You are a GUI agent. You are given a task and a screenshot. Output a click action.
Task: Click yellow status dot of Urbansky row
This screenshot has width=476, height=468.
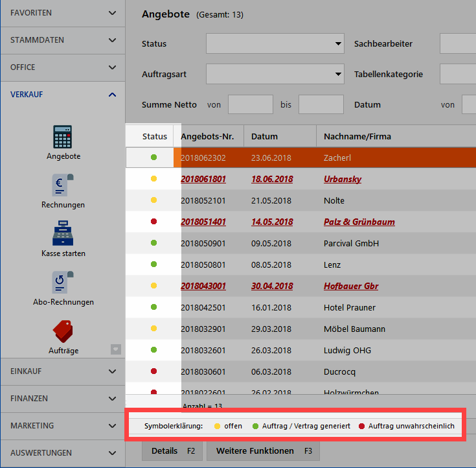pos(154,179)
